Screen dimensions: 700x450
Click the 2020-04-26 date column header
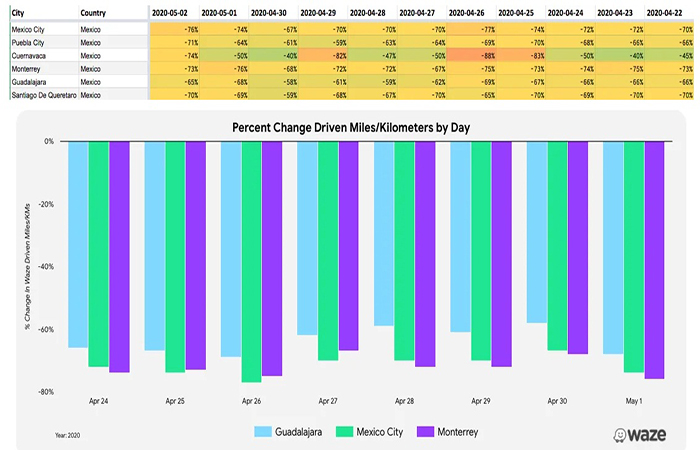click(x=469, y=13)
